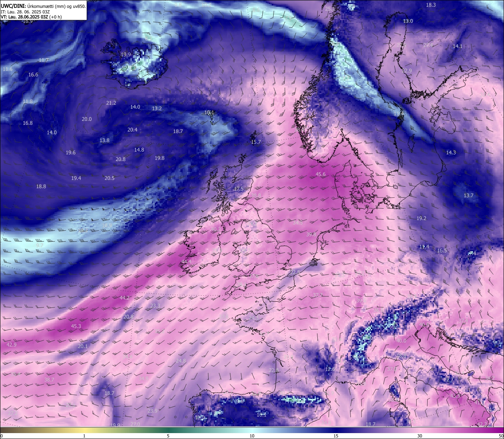Screen dimensions: 504x439
Task: Click the 14.1 value on the map
Action: (x=458, y=46)
